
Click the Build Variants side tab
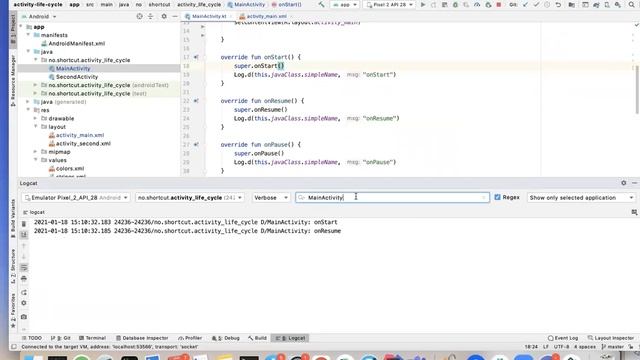13,218
